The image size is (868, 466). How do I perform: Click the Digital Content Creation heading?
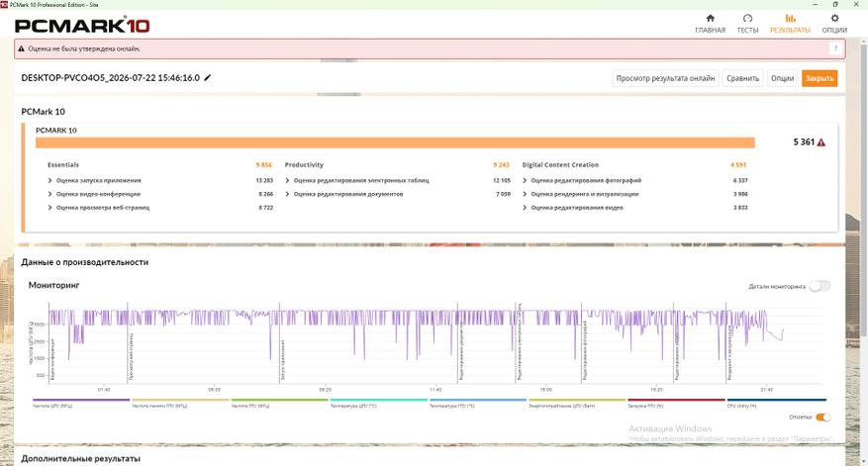pyautogui.click(x=560, y=165)
